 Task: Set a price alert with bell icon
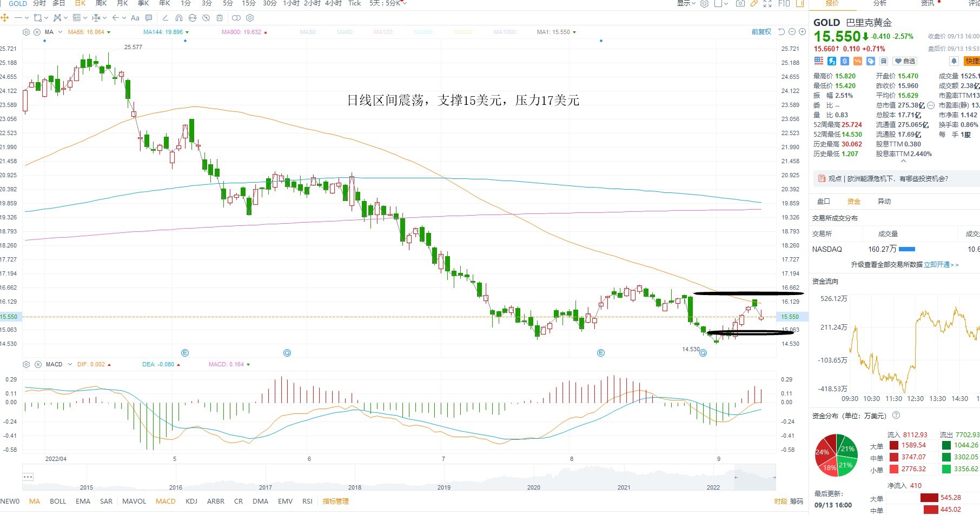[x=954, y=61]
